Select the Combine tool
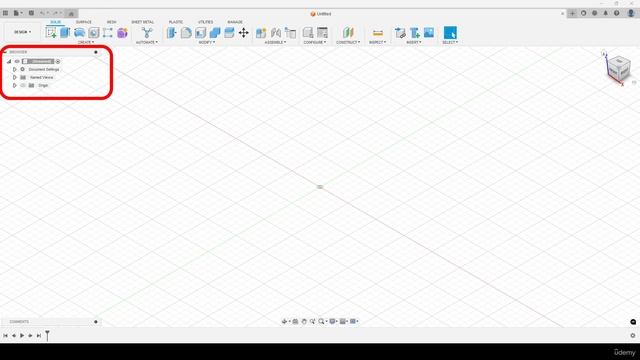This screenshot has height=360, width=640. (x=215, y=33)
